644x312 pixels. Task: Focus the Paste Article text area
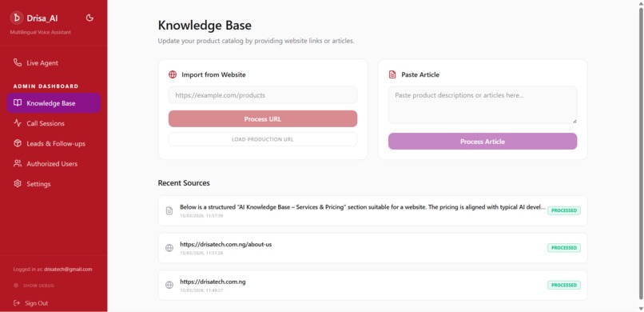click(x=483, y=105)
